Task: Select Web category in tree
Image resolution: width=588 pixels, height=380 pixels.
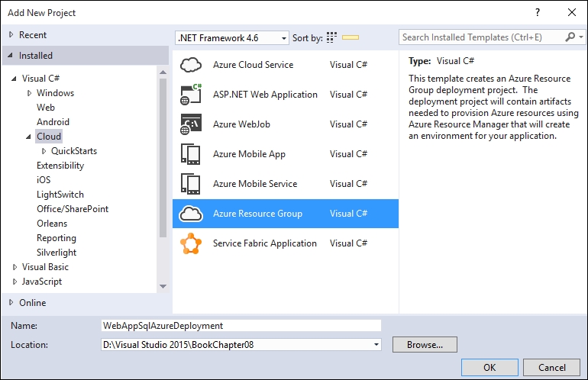Action: click(46, 108)
